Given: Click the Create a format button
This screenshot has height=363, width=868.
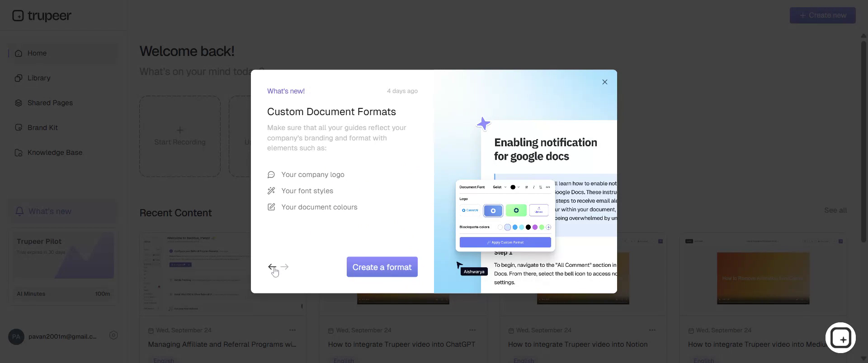Looking at the screenshot, I should pyautogui.click(x=382, y=267).
